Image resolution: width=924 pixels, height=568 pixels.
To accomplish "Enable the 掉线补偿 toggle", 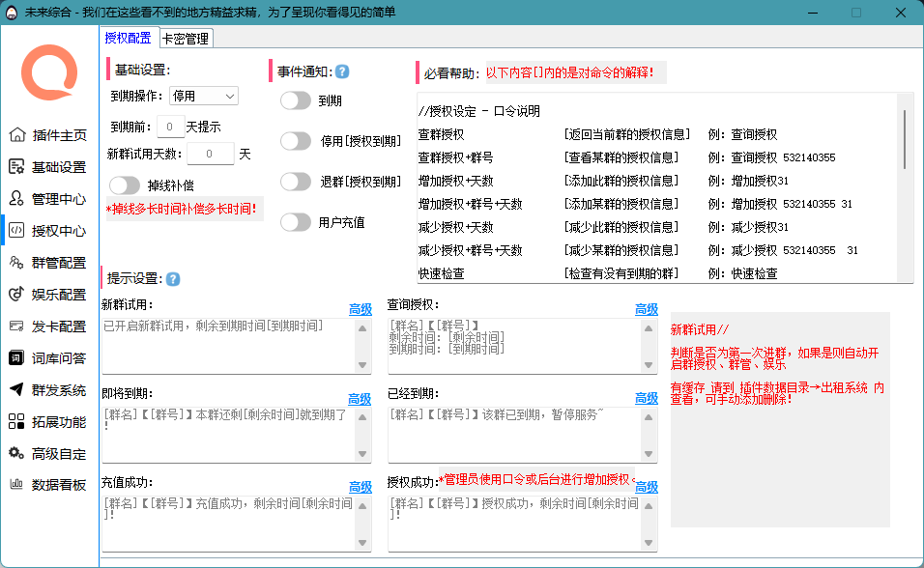I will pos(124,185).
